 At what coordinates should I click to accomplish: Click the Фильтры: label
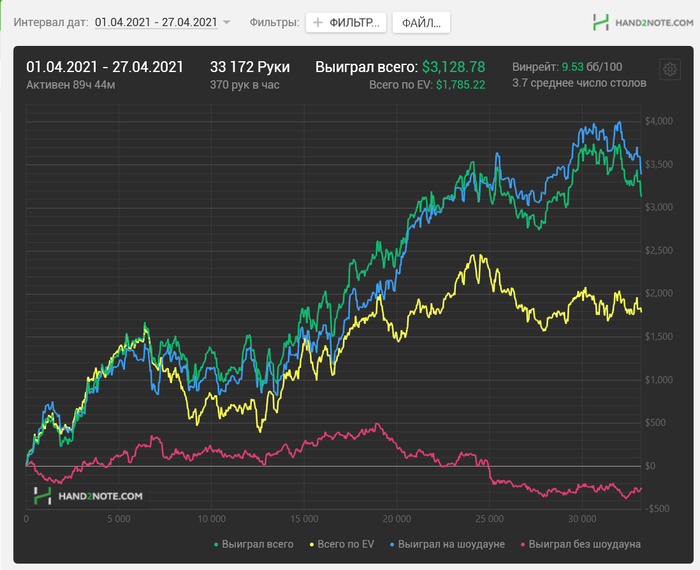pos(274,22)
